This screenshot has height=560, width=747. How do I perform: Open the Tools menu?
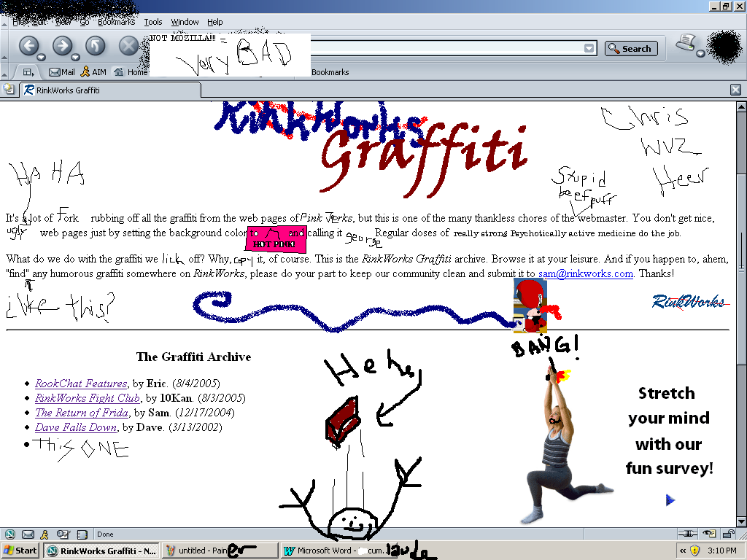(153, 22)
